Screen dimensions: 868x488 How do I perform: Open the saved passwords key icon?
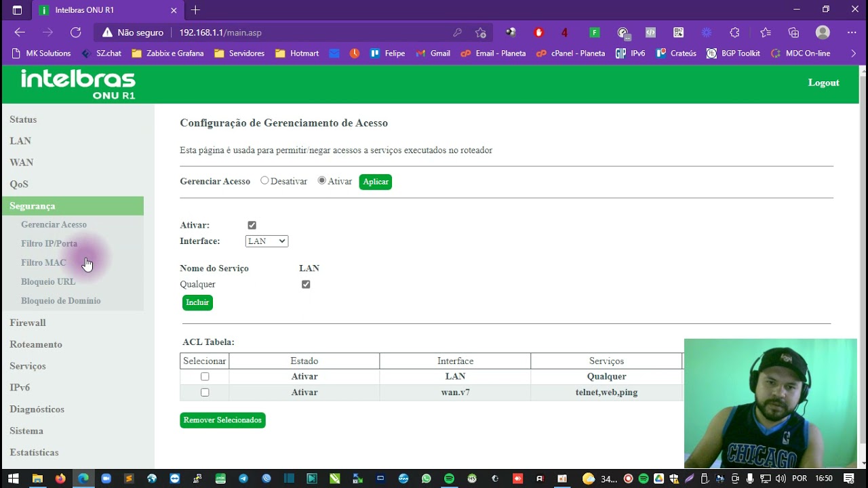click(x=458, y=33)
